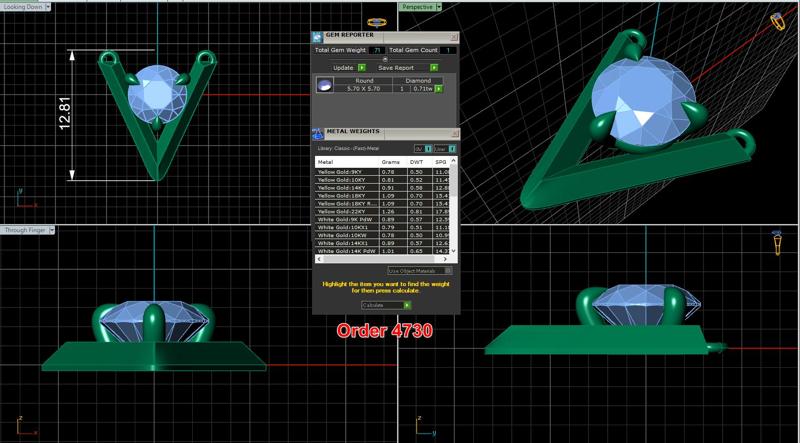Click the ring icon in the Perspective viewport
800x443 pixels.
[x=779, y=21]
